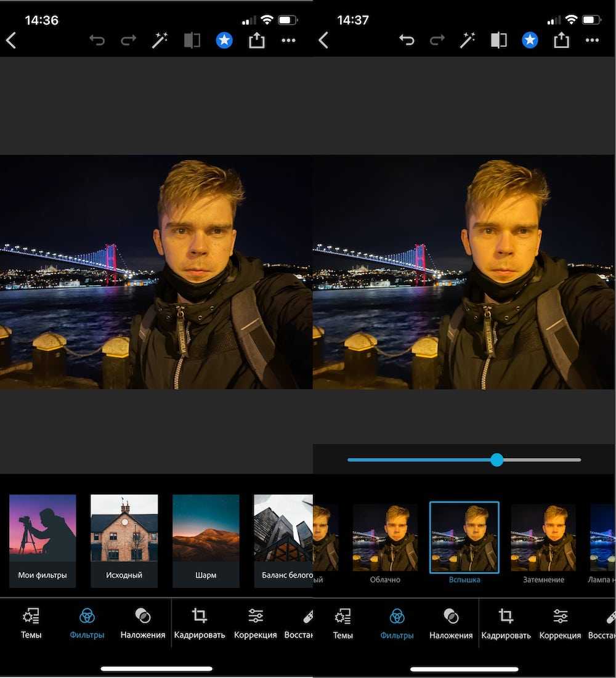Choose the Исходный filter category with house image

pos(124,540)
